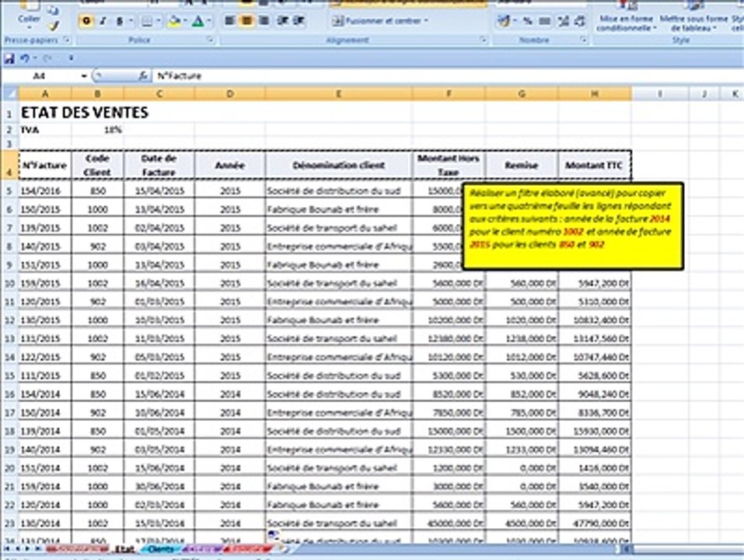Screen dimensions: 744x560
Task: Increase indent button
Action: pyautogui.click(x=299, y=21)
